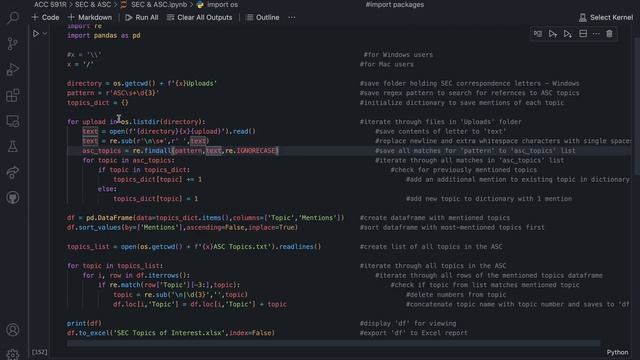Image resolution: width=640 pixels, height=360 pixels.
Task: Open the GitHub view in activity bar
Action: [x=13, y=198]
